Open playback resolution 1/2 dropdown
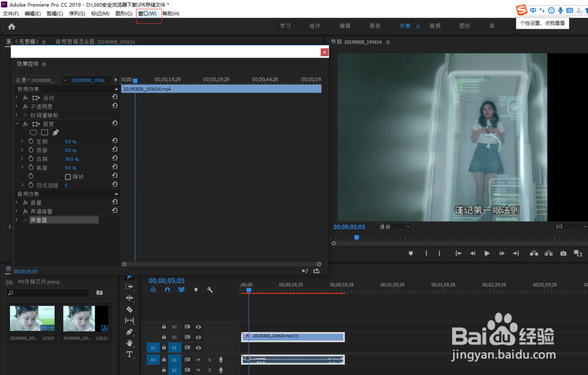This screenshot has width=588, height=375. click(570, 226)
